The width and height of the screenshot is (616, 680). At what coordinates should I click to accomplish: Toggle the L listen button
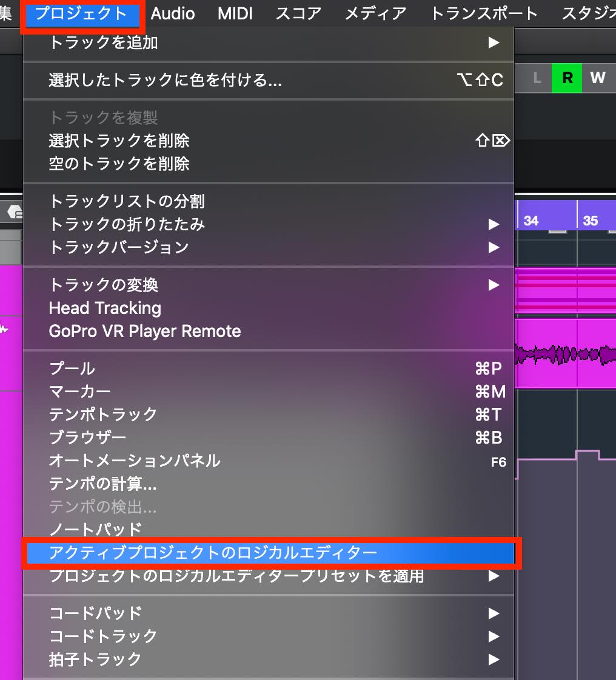[537, 78]
